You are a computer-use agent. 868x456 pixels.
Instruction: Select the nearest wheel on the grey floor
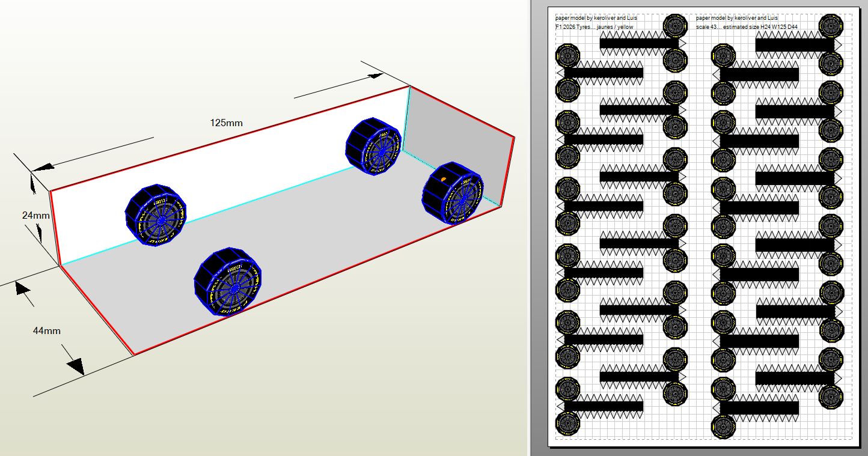click(x=227, y=282)
